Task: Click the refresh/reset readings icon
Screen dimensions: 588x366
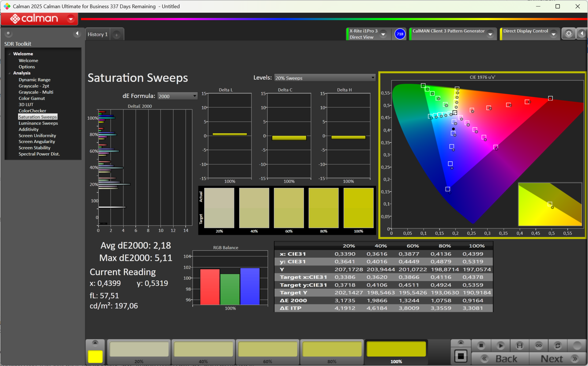Action: pyautogui.click(x=557, y=345)
